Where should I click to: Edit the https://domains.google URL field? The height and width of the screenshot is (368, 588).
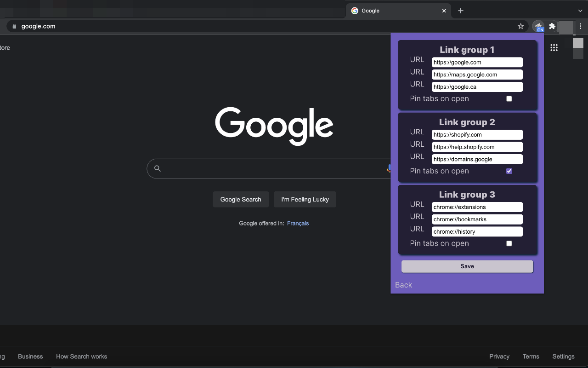(x=477, y=159)
